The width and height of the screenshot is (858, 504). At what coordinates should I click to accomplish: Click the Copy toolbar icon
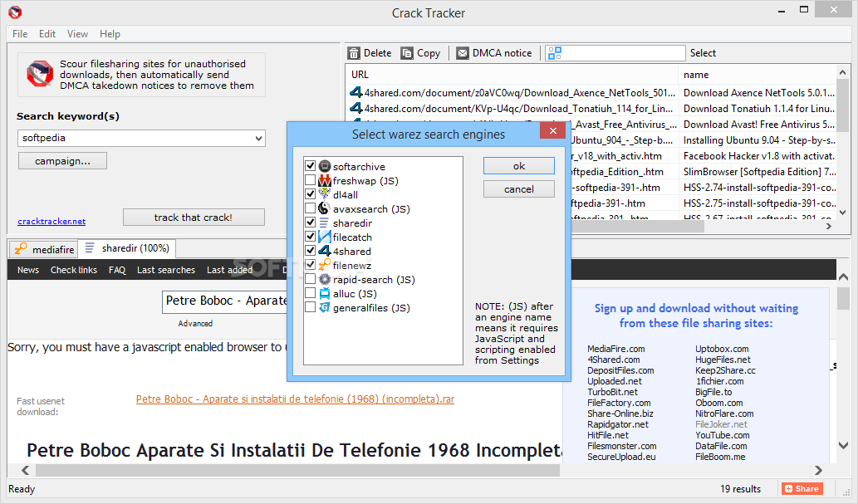click(406, 53)
